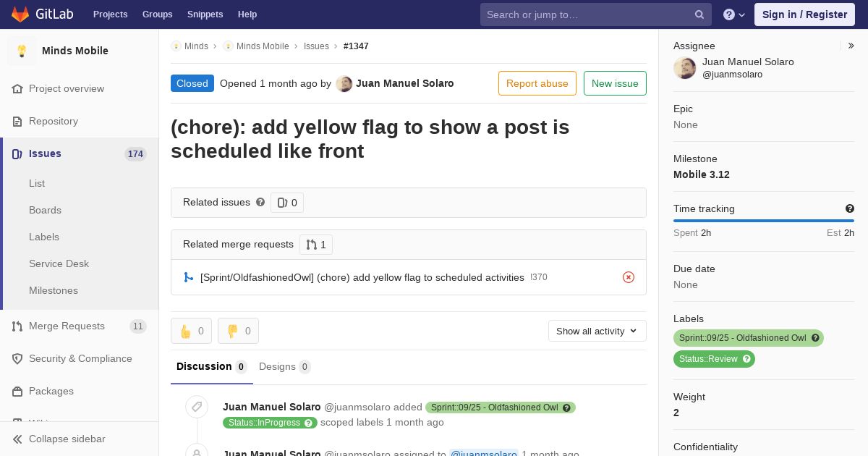Switch to Designs tab
The width and height of the screenshot is (868, 456).
click(285, 366)
